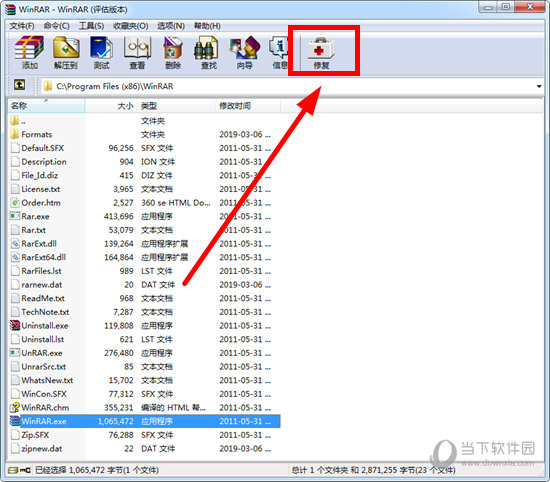
Task: Click the WinRAR.chm help file icon
Action: tap(15, 408)
